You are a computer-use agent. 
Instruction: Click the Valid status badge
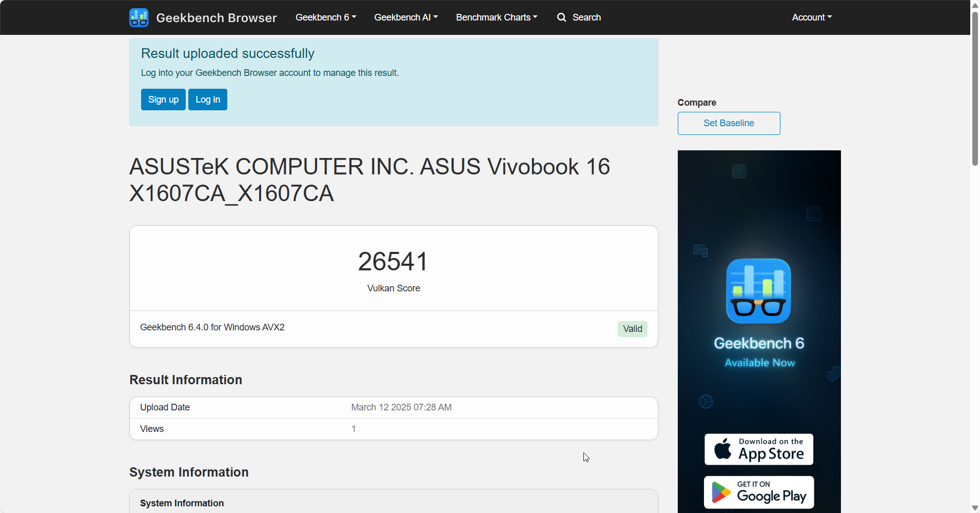[633, 329]
